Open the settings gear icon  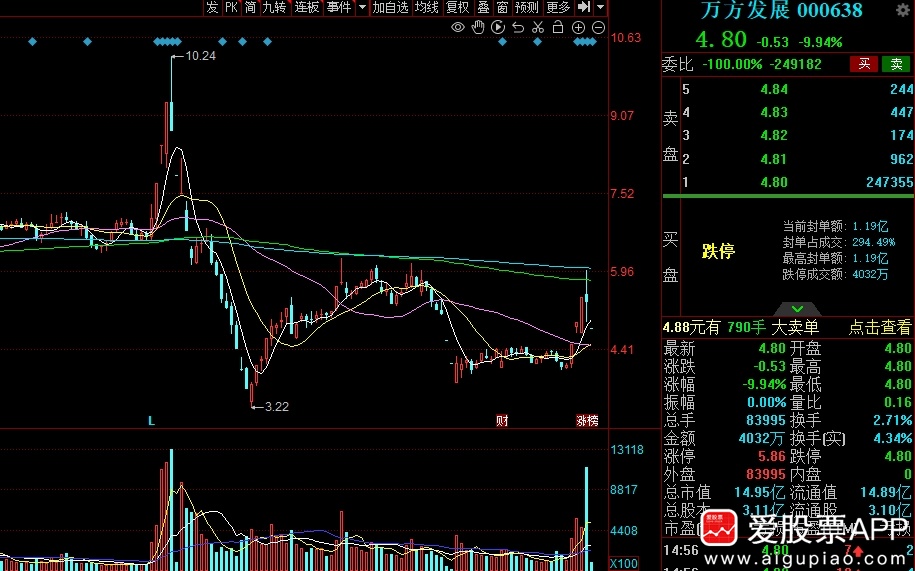(x=902, y=10)
